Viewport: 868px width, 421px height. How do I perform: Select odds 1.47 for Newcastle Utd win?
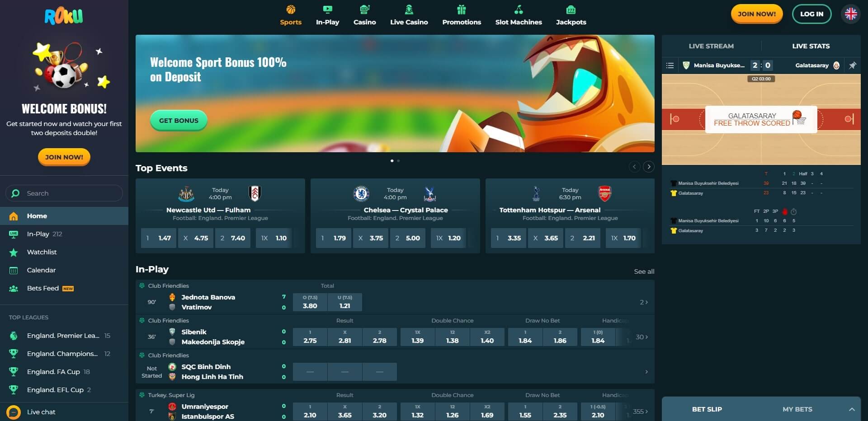point(158,238)
